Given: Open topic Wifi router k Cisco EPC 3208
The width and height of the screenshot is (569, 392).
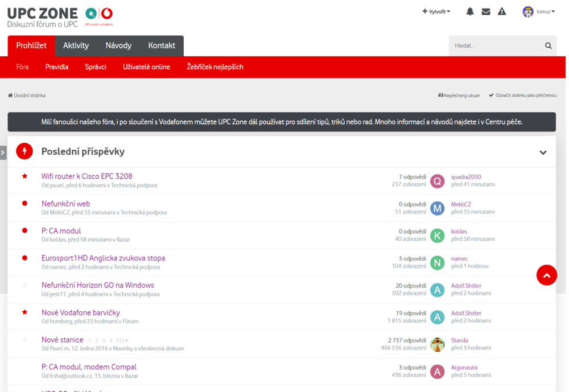Looking at the screenshot, I should (86, 176).
